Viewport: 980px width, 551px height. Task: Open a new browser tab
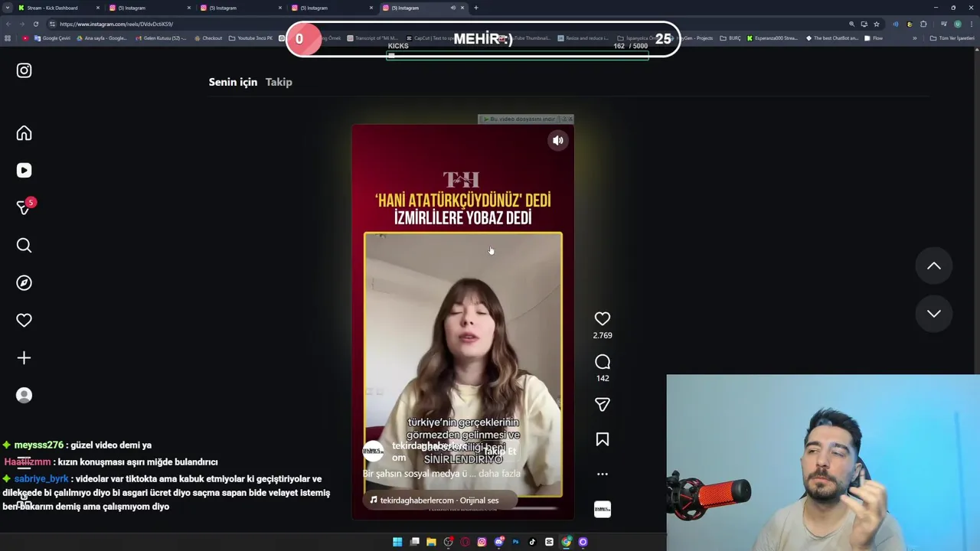475,8
